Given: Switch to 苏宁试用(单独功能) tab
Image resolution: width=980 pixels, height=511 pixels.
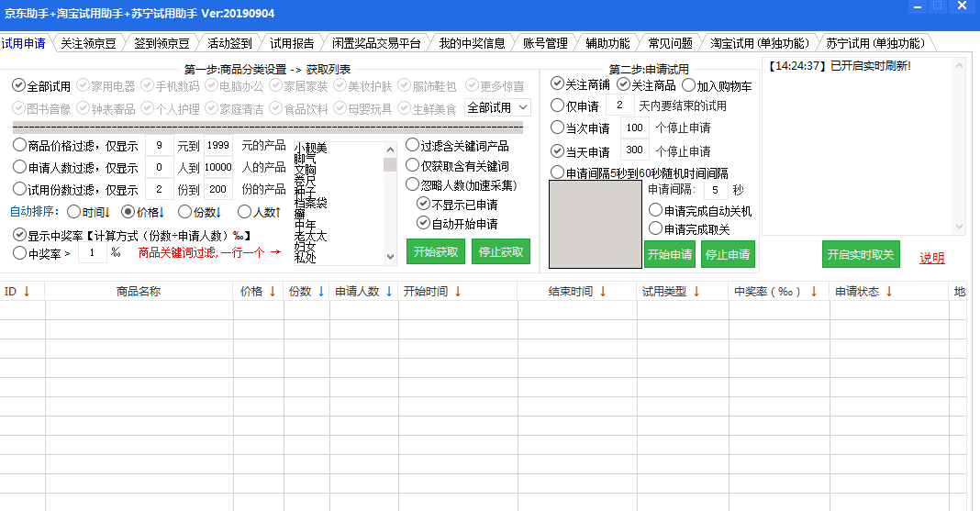Looking at the screenshot, I should [875, 43].
